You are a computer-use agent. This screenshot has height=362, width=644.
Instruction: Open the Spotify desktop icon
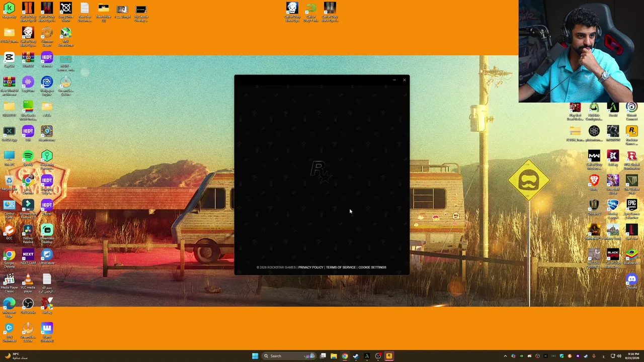pos(28,159)
